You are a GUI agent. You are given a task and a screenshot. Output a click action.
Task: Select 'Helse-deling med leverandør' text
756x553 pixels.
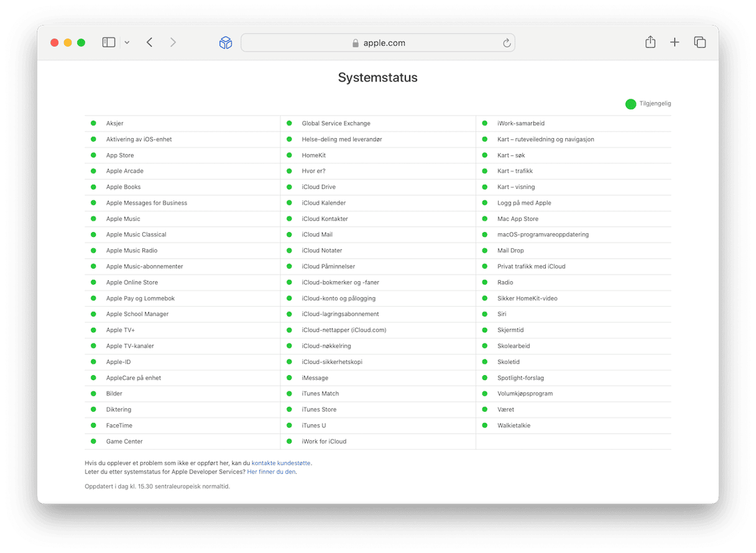[342, 139]
